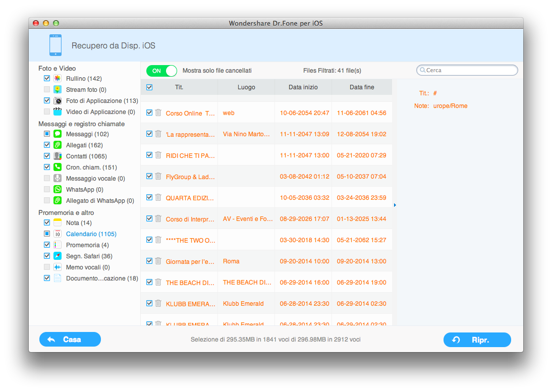This screenshot has width=552, height=392.
Task: Select the Promemoria (4) category
Action: coord(87,245)
